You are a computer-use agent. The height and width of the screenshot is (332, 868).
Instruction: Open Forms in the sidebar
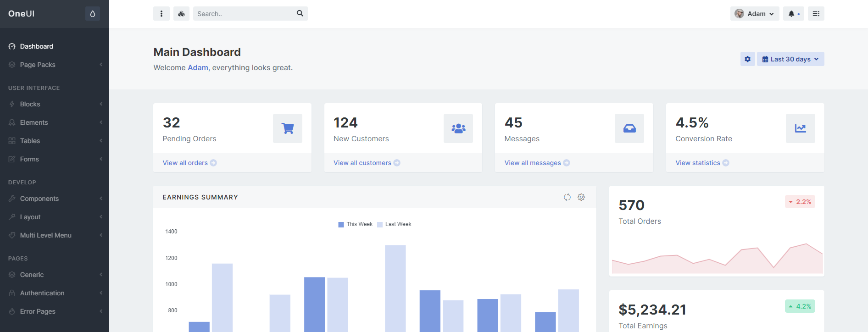pyautogui.click(x=55, y=159)
